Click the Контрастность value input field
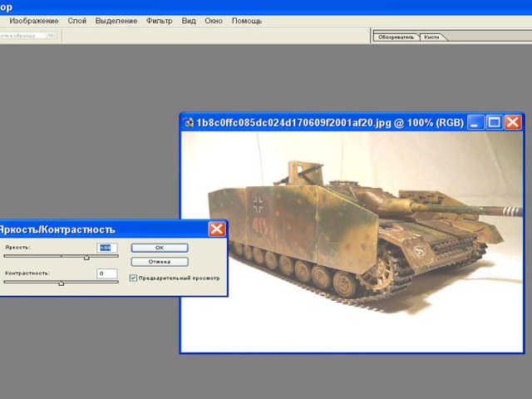532x399 pixels. [x=107, y=273]
